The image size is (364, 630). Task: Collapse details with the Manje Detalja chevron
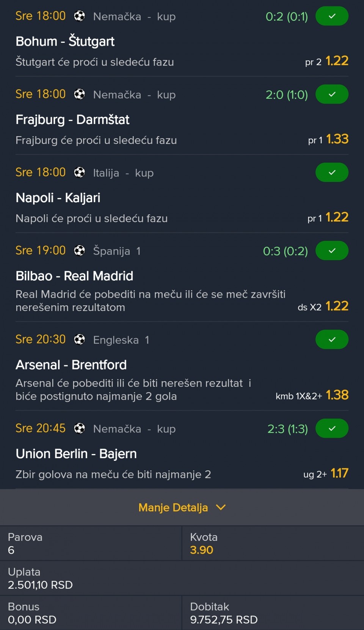pyautogui.click(x=221, y=507)
